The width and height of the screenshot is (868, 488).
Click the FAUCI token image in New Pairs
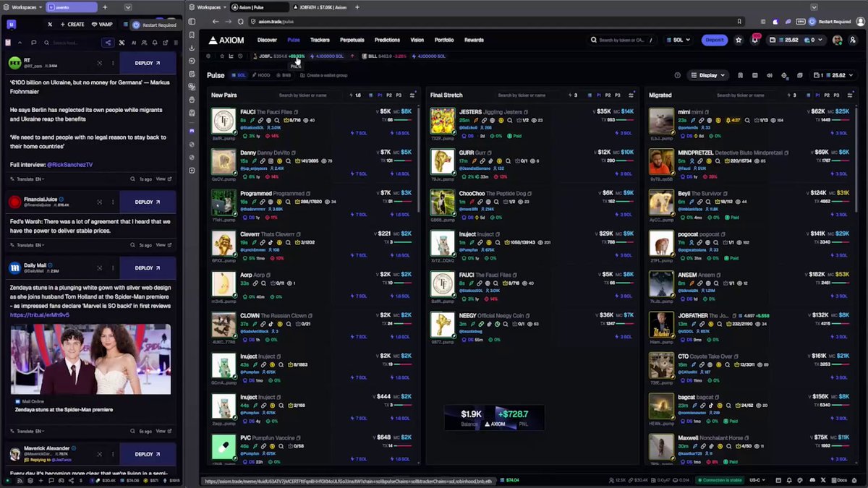pyautogui.click(x=224, y=121)
